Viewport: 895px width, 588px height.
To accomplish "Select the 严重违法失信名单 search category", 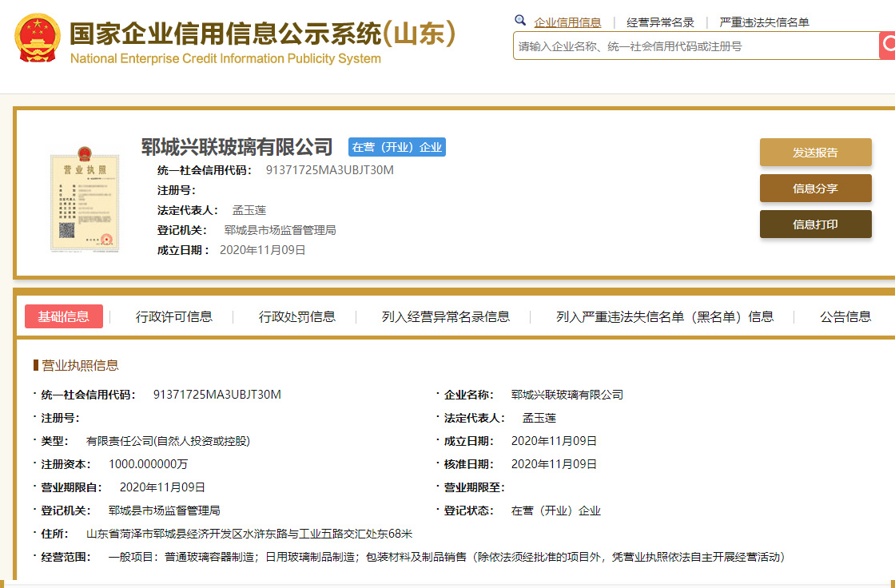I will point(764,22).
